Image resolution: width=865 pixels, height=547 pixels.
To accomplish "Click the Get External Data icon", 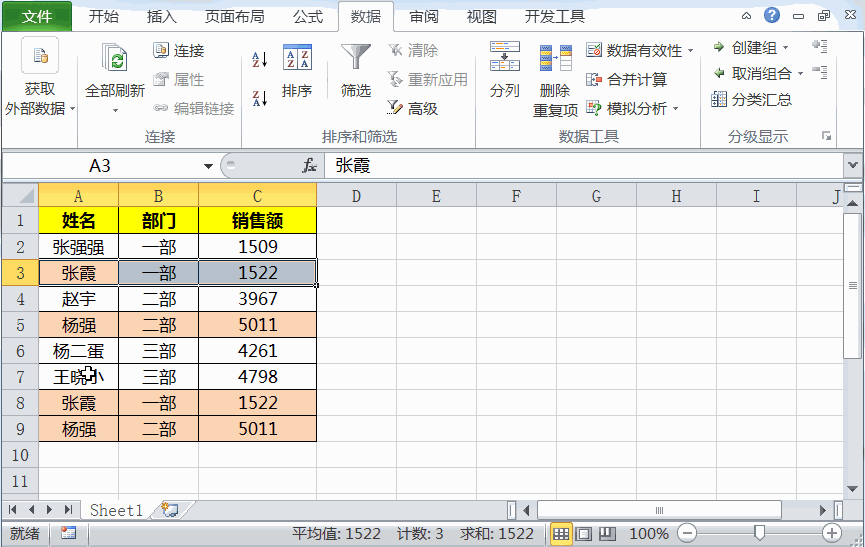I will [x=40, y=55].
